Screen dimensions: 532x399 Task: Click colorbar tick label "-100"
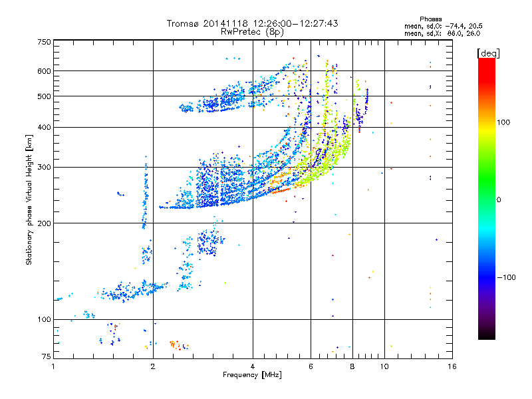pyautogui.click(x=506, y=277)
